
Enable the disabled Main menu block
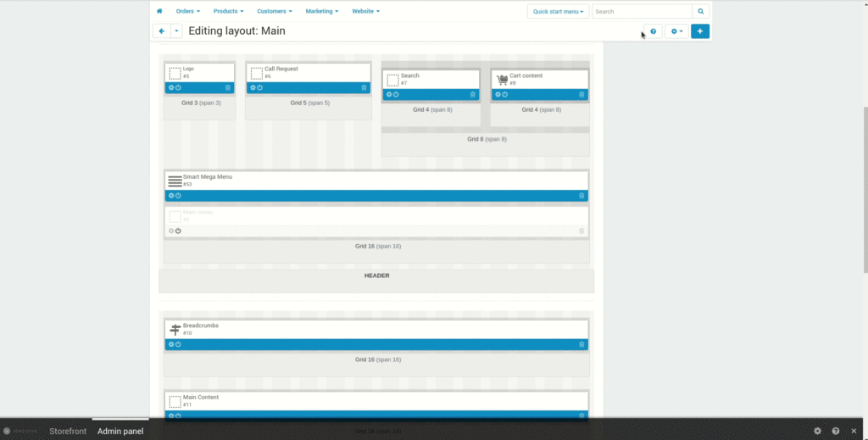coord(178,231)
